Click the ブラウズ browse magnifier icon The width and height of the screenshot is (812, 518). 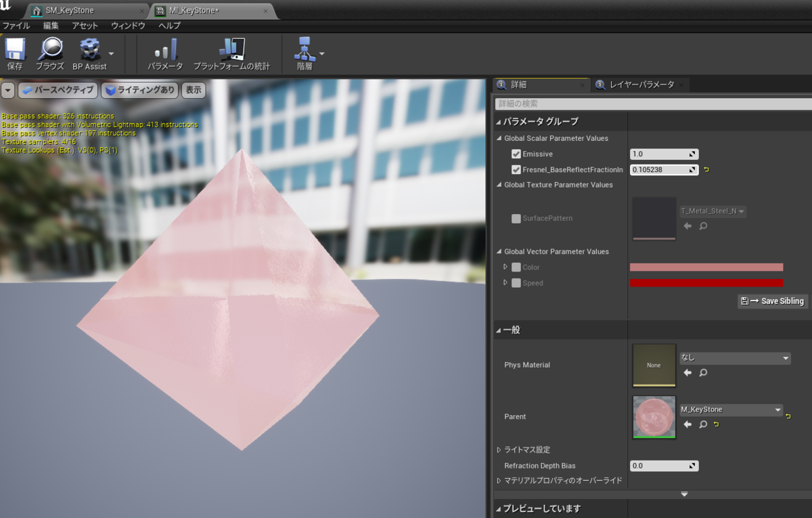pos(49,49)
